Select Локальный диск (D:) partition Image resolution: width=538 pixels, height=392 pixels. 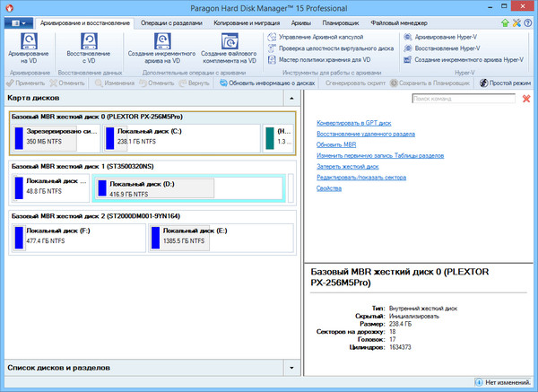point(154,187)
